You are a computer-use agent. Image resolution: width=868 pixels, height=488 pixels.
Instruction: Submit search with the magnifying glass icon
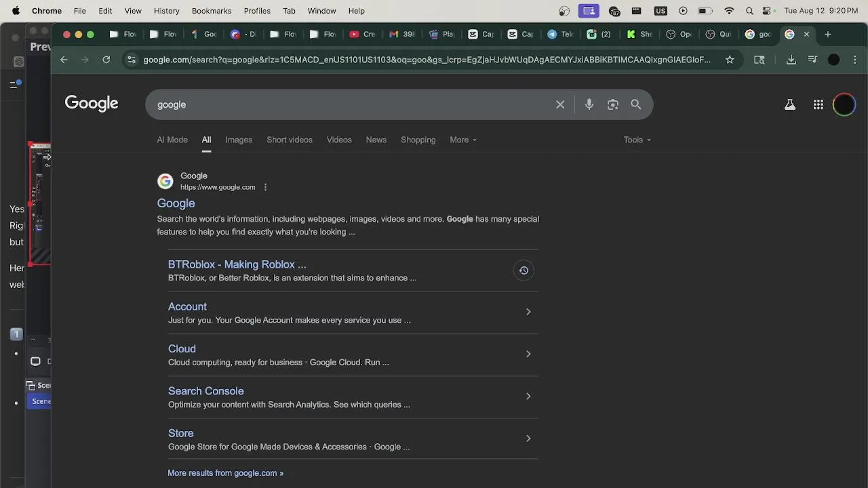(x=636, y=104)
